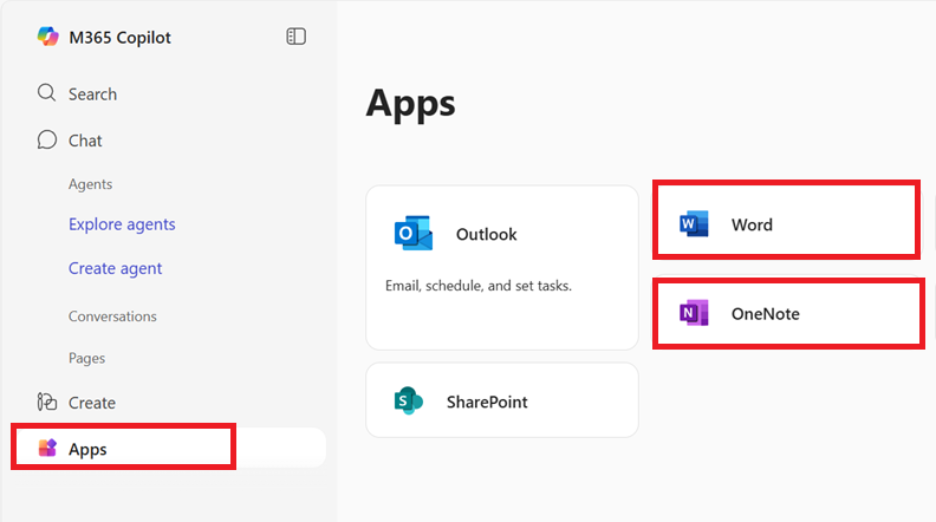This screenshot has width=936, height=522.
Task: Click the OneNote app icon
Action: [694, 313]
